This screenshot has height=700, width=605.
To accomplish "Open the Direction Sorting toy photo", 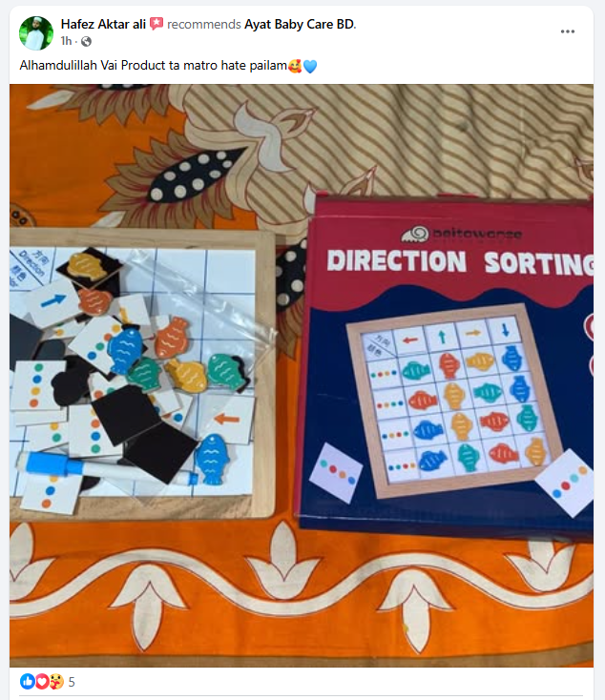I will point(302,376).
